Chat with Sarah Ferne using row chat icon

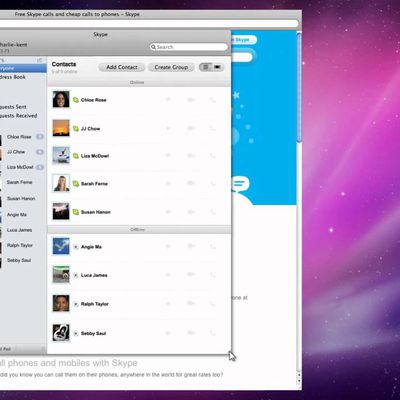168,183
